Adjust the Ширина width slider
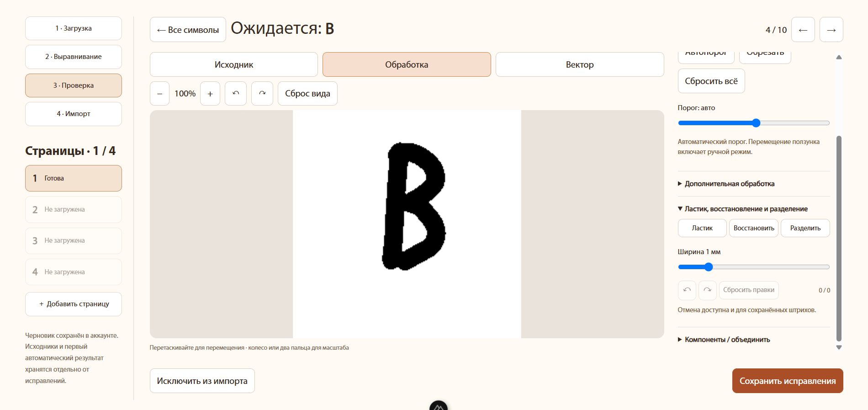Screen dimensions: 868x410 click(x=754, y=267)
